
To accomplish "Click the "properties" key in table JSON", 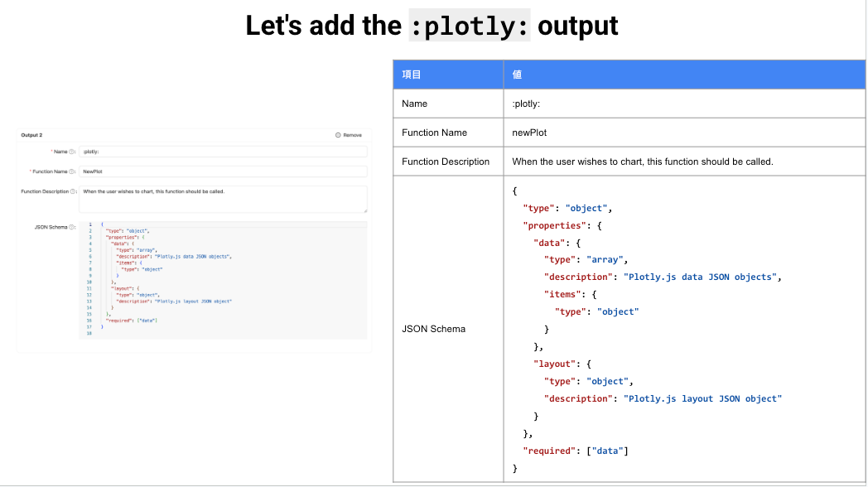I will 554,225.
